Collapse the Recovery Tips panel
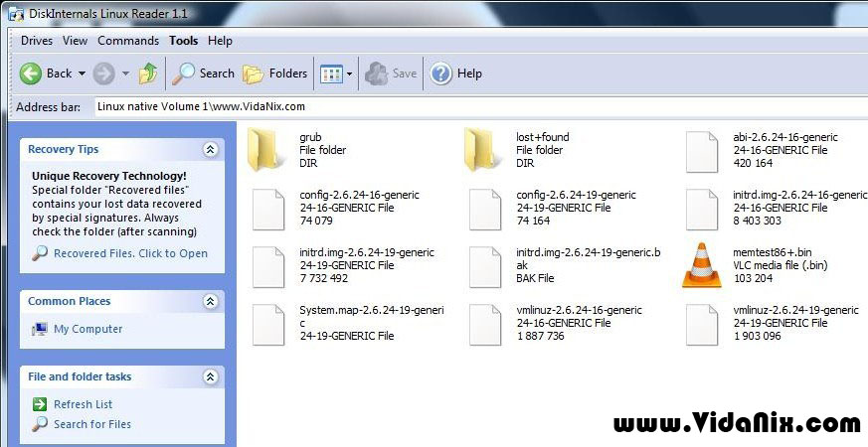Viewport: 868px width, 447px height. tap(211, 149)
